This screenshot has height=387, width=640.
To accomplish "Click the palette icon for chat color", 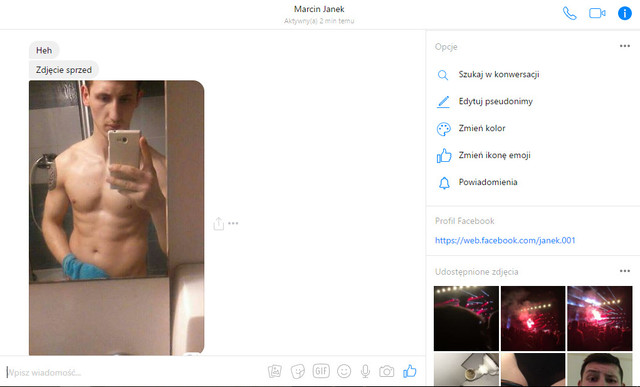I will (444, 129).
